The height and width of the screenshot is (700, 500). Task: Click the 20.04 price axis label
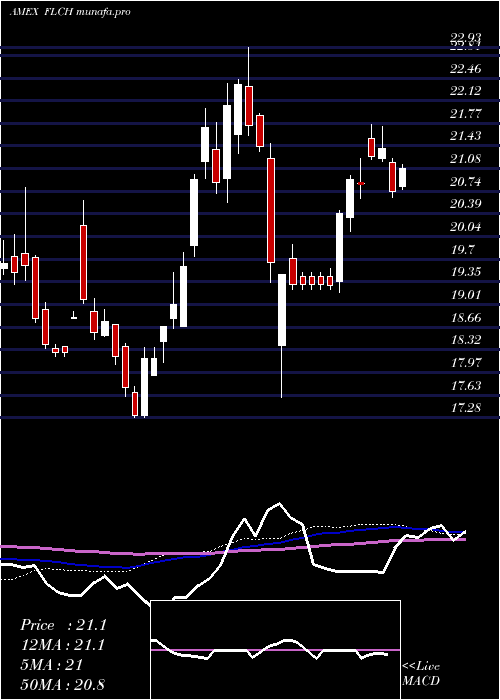[466, 227]
